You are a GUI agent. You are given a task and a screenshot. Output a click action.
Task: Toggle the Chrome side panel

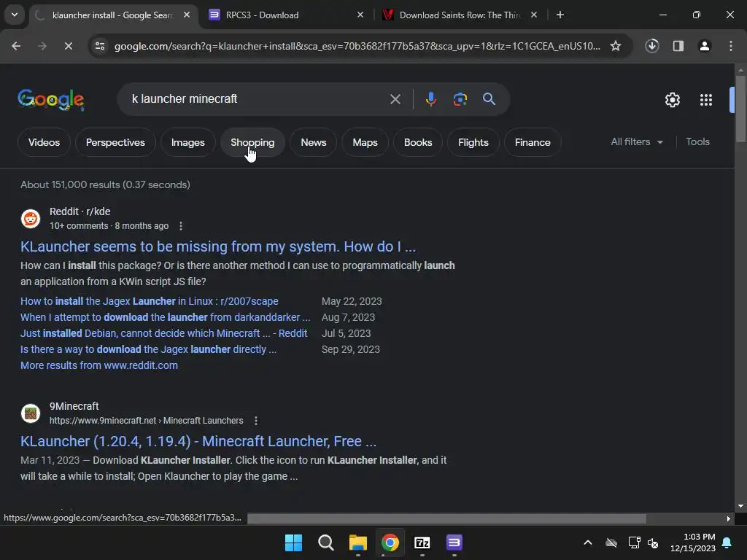(x=678, y=46)
